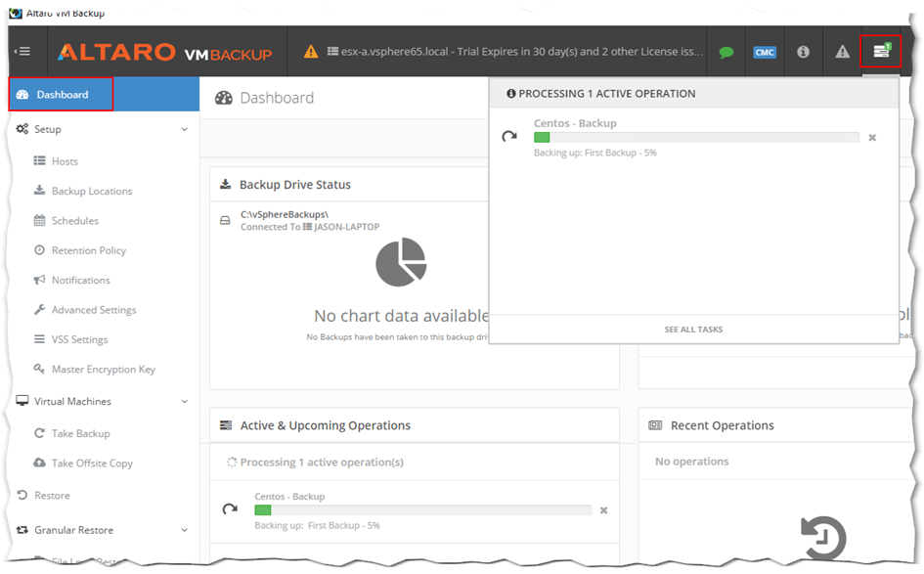Click the pie chart placeholder icon
Image resolution: width=924 pixels, height=574 pixels.
point(401,262)
